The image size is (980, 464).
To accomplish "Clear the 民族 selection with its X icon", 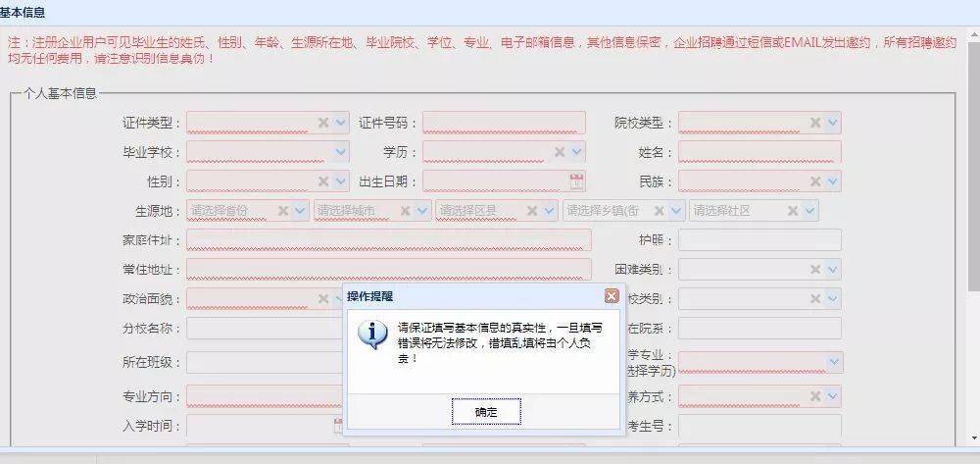I will coord(814,181).
